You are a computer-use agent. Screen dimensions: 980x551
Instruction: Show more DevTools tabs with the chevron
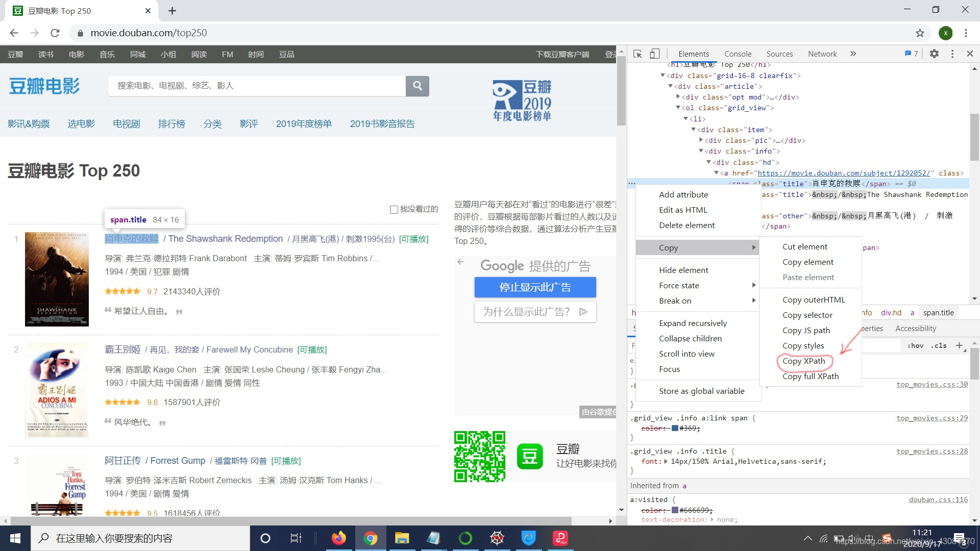[853, 54]
